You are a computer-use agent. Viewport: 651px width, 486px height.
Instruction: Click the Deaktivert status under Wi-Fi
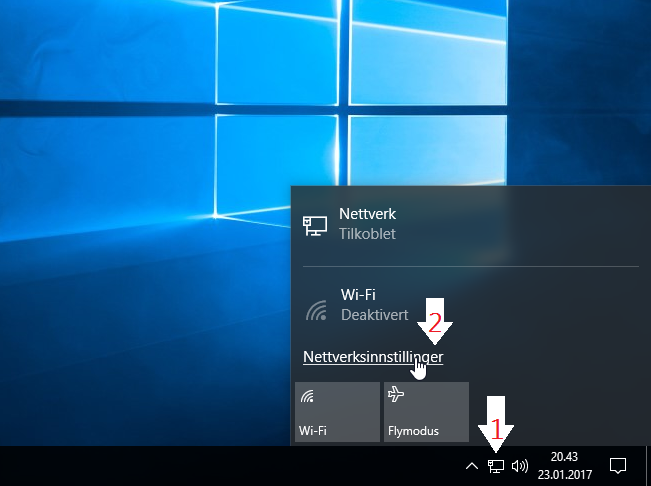[x=374, y=314]
